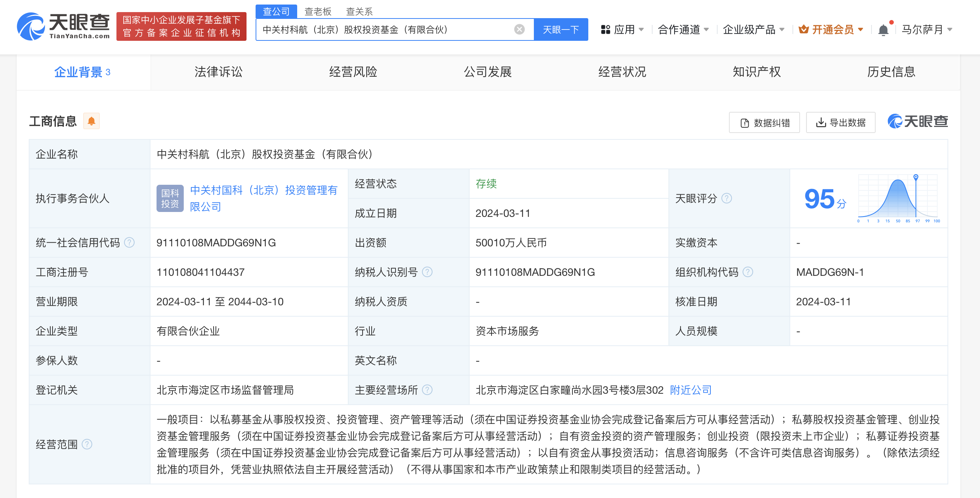Select the 查老板 search tab
Image resolution: width=980 pixels, height=498 pixels.
coord(318,11)
